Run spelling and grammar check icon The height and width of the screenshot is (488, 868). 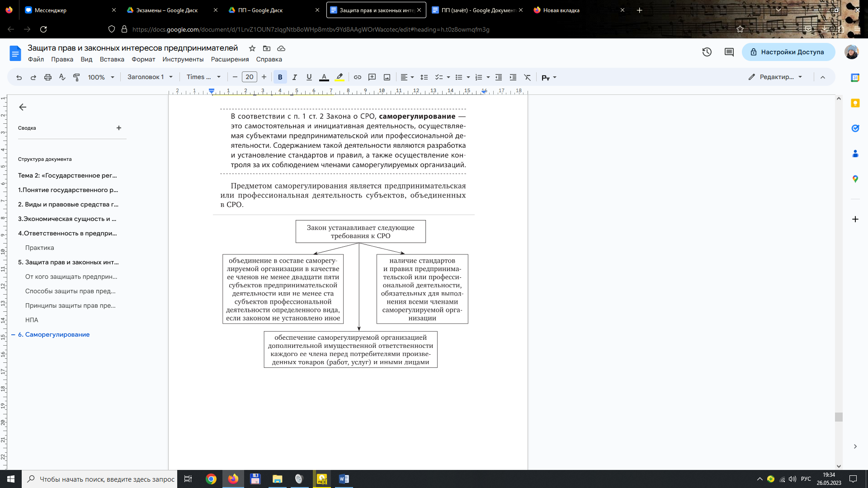pos(62,77)
